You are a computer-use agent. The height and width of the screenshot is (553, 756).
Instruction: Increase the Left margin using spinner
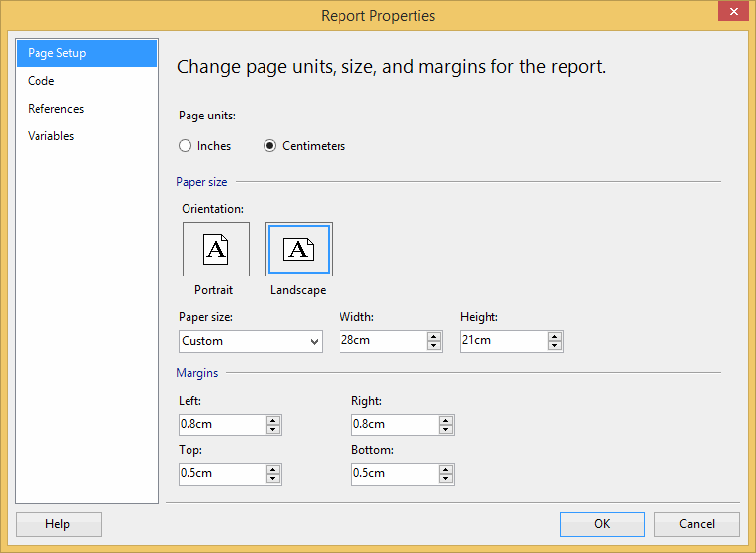pyautogui.click(x=273, y=419)
